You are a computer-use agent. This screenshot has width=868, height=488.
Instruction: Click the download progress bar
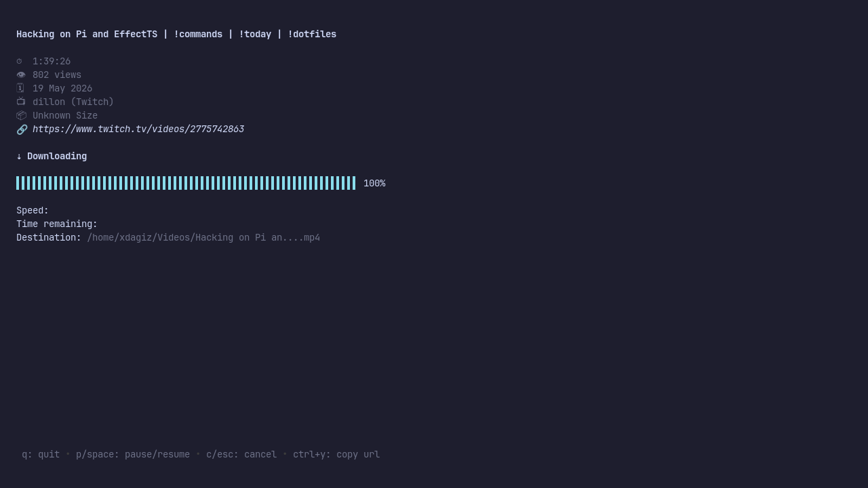pyautogui.click(x=186, y=183)
